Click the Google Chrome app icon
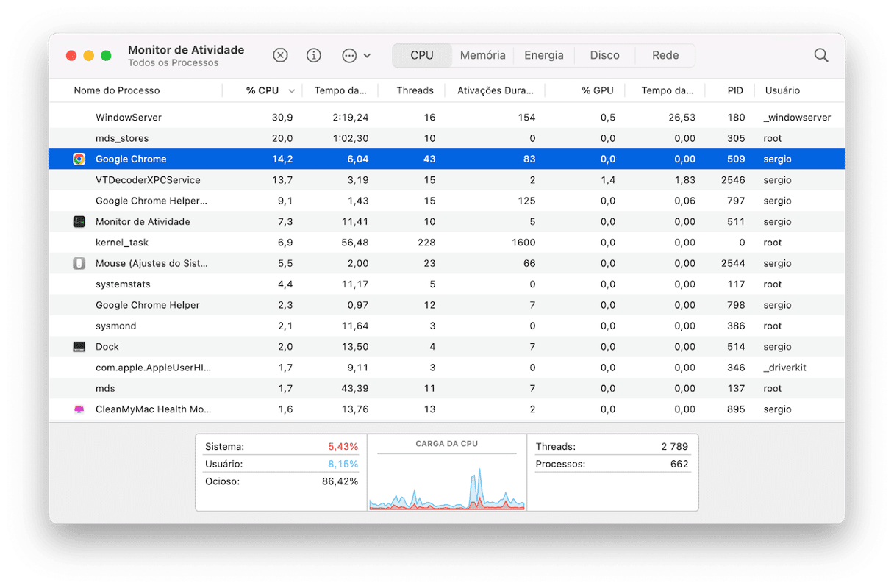The width and height of the screenshot is (894, 588). 79,159
